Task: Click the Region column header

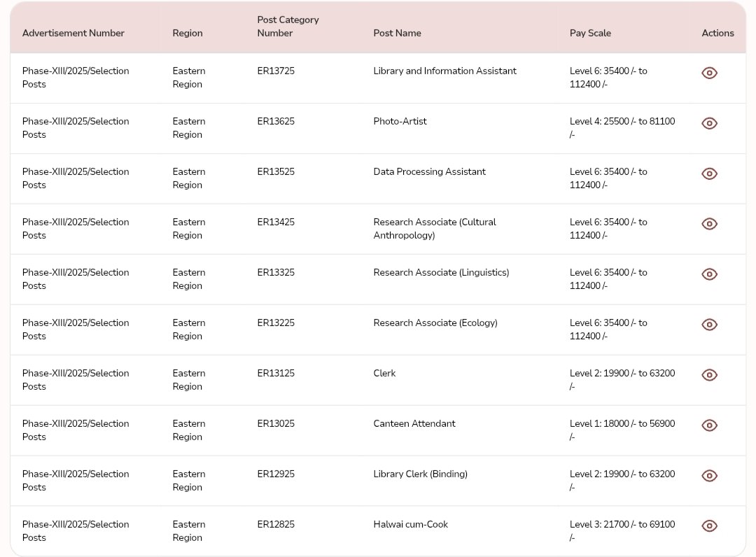Action: click(x=187, y=33)
